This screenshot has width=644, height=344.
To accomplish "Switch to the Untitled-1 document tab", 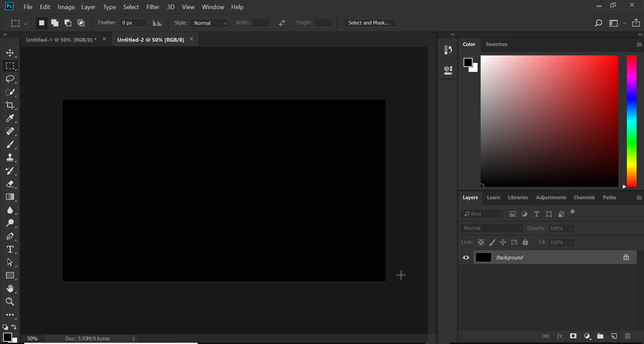I will point(61,40).
